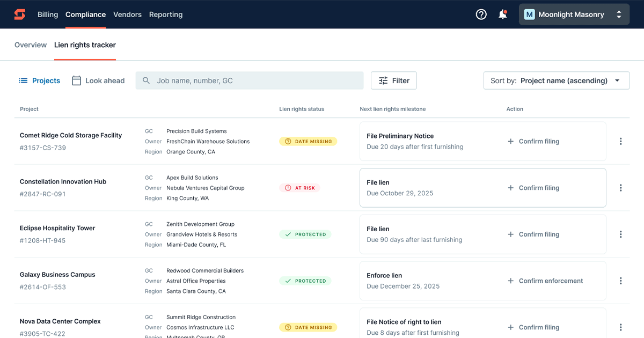Switch to the Overview tab

pos(30,45)
